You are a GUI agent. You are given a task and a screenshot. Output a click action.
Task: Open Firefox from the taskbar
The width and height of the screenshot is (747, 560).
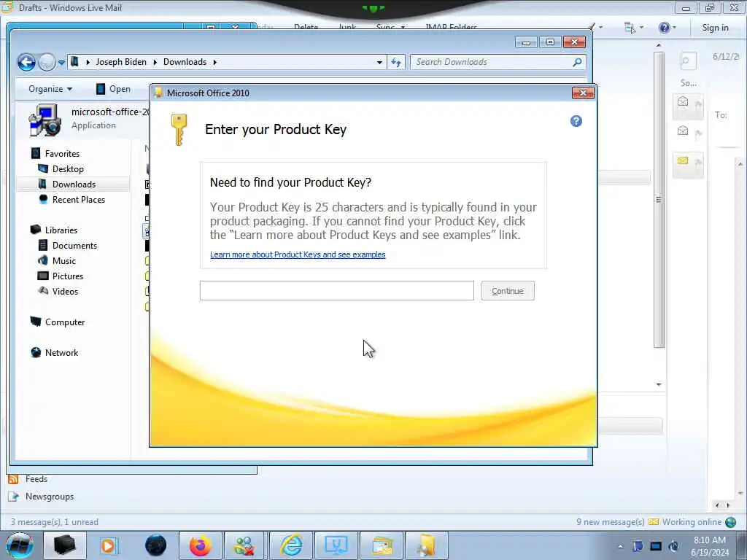(x=201, y=545)
